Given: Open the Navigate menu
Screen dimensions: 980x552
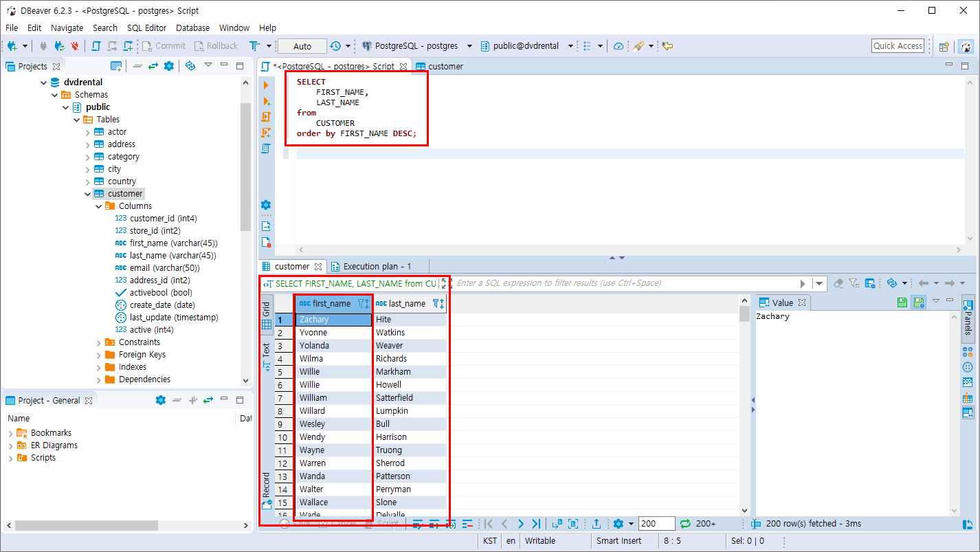Looking at the screenshot, I should pyautogui.click(x=67, y=27).
